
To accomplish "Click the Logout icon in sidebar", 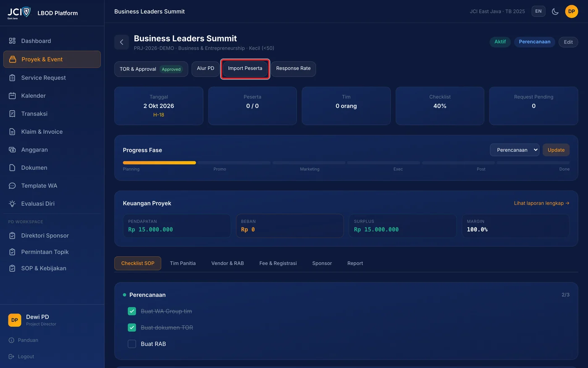I will (11, 357).
